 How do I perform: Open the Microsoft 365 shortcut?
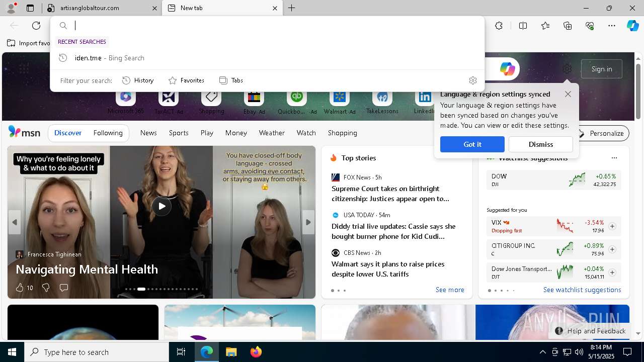click(126, 102)
